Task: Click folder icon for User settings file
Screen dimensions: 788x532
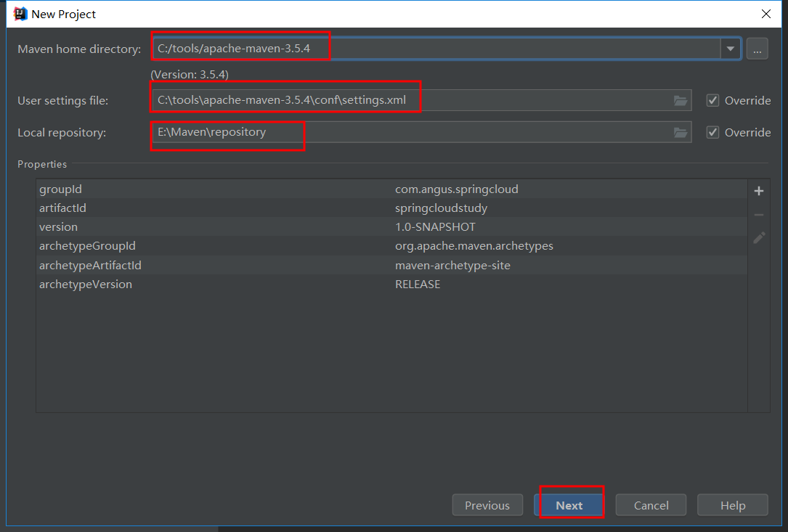Action: (680, 100)
